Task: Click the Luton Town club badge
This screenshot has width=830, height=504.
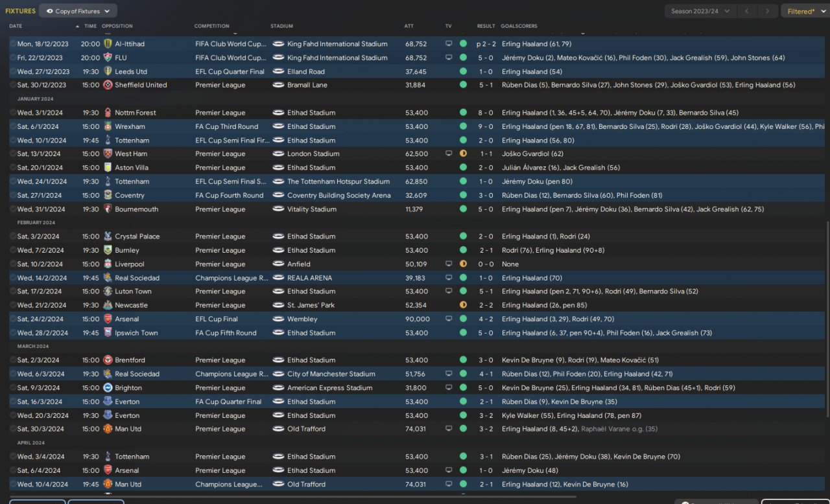Action: [108, 292]
